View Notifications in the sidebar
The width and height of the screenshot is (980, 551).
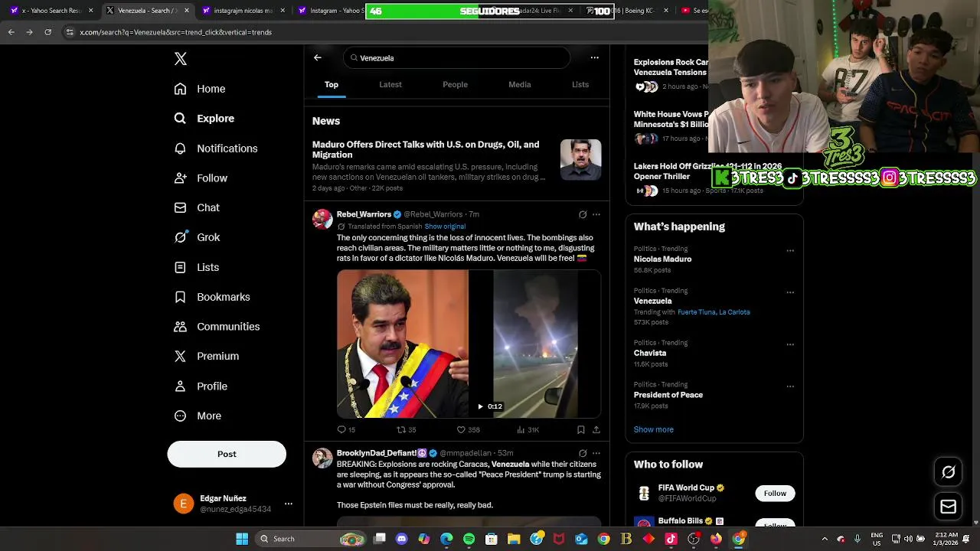pos(216,148)
